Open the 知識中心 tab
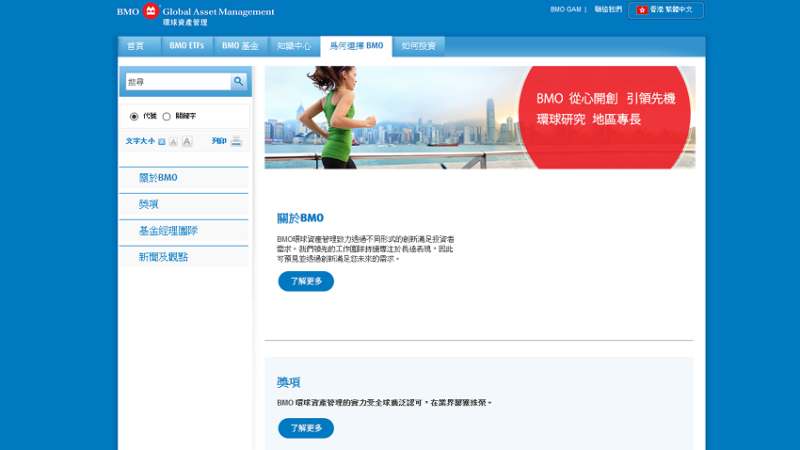The height and width of the screenshot is (450, 800). tap(294, 46)
